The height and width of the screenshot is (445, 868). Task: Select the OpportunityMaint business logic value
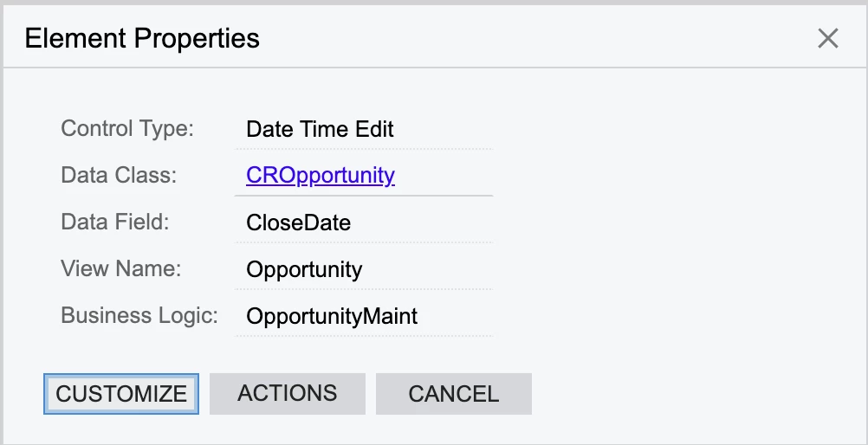click(332, 316)
